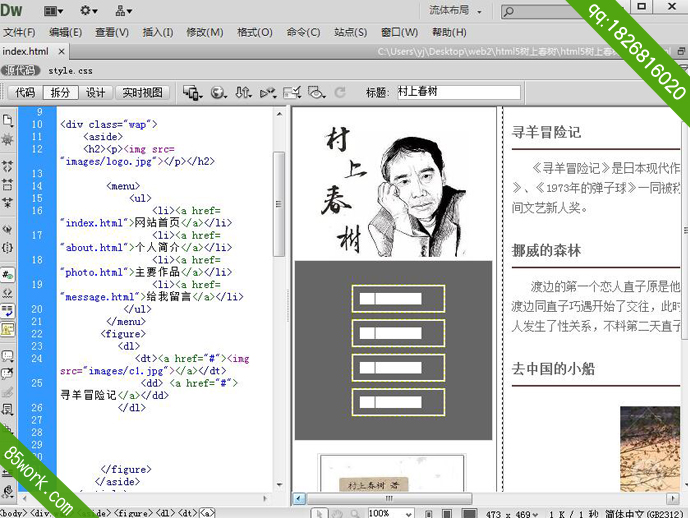The image size is (690, 518).
Task: Open the 站点(S) menu
Action: (x=350, y=32)
